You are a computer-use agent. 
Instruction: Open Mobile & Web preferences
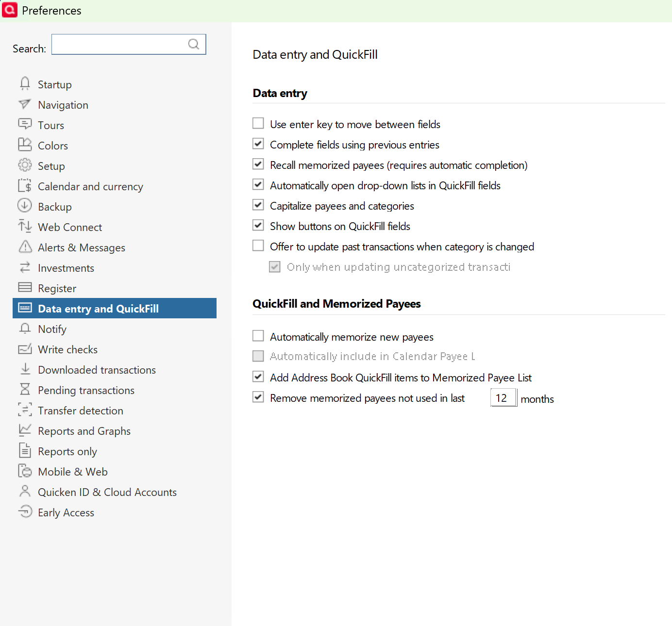point(115,472)
